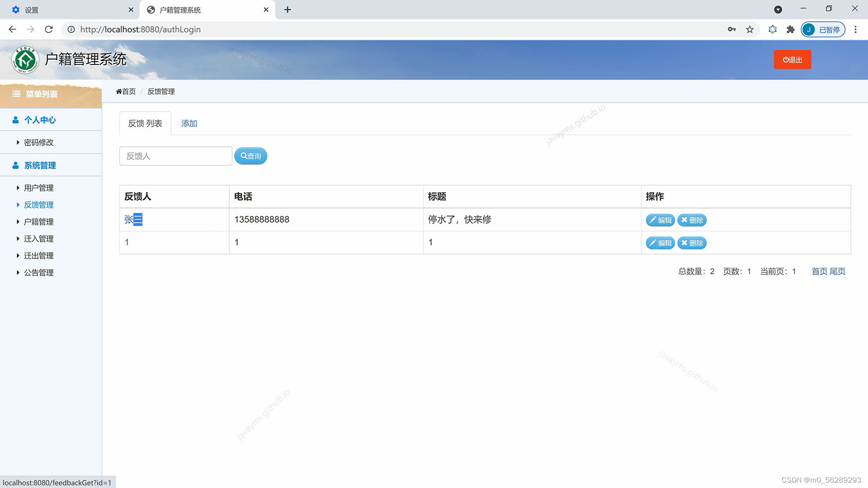Click 编辑 for the 张三 row
Viewport: 868px width, 488px height.
(660, 220)
